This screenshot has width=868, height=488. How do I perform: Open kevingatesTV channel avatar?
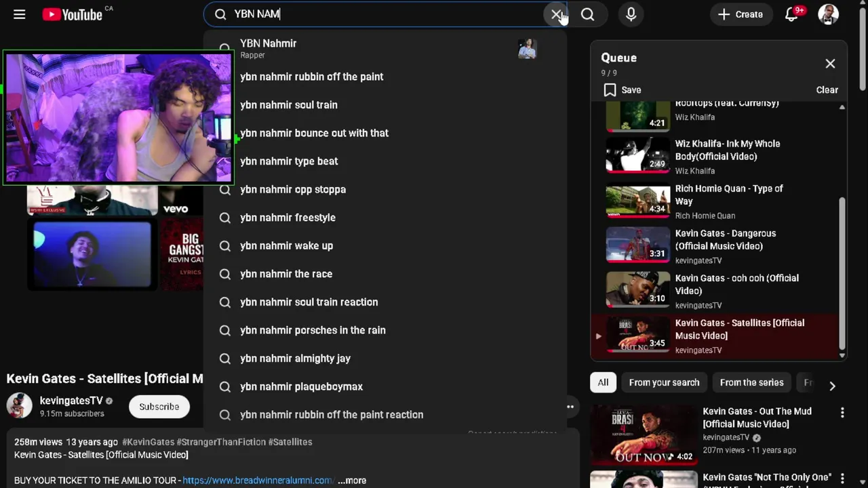click(x=20, y=406)
